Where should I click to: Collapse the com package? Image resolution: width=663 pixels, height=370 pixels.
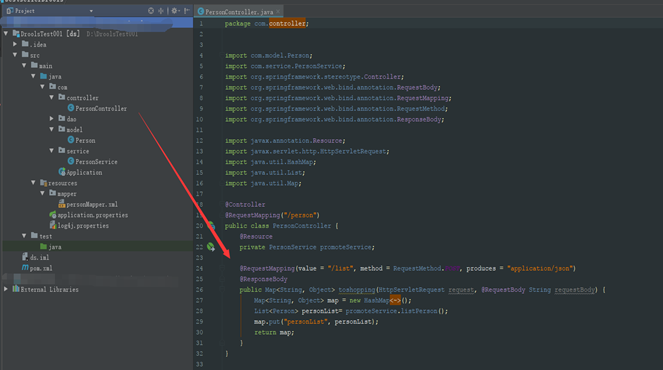[x=42, y=87]
